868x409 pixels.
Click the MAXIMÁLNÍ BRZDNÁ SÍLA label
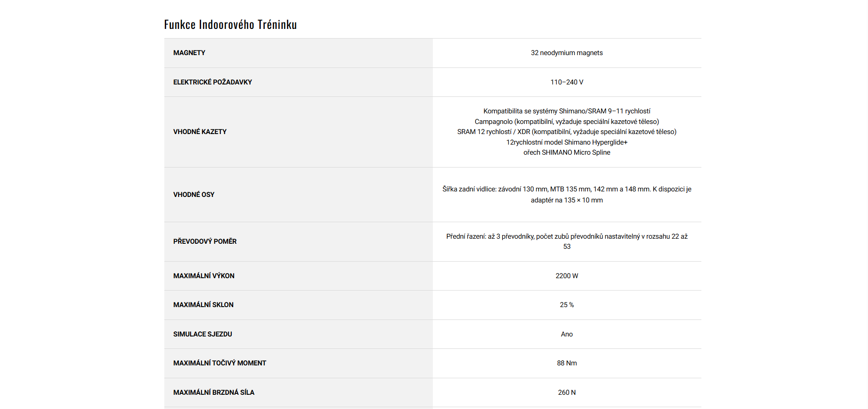click(213, 392)
